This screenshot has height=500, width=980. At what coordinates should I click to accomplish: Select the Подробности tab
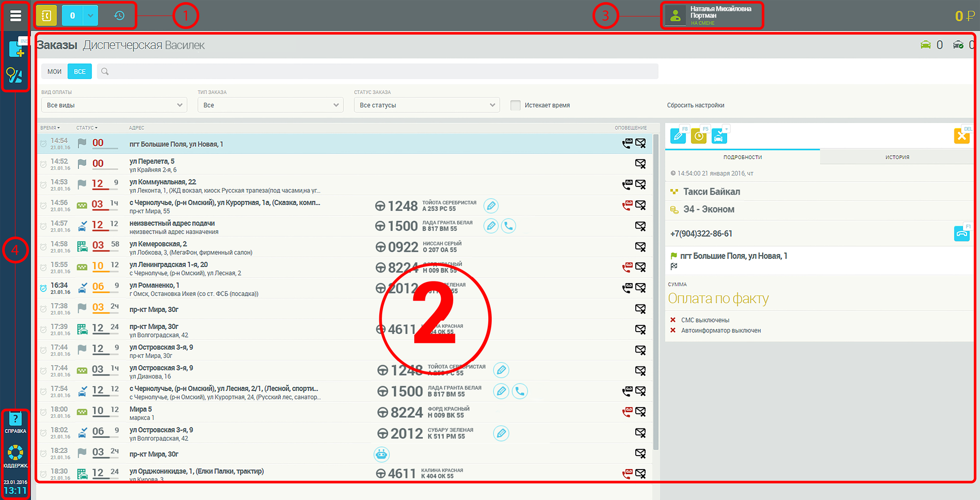[x=743, y=157]
